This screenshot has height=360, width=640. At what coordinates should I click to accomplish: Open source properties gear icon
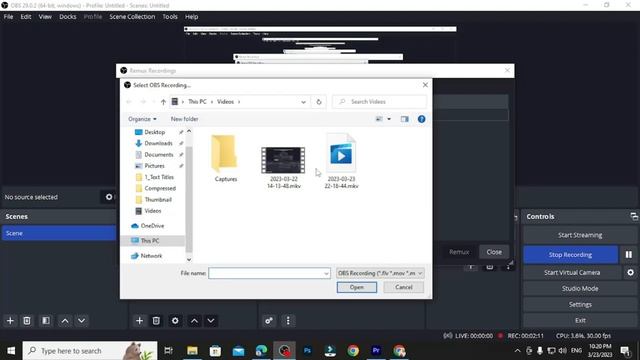[175, 321]
